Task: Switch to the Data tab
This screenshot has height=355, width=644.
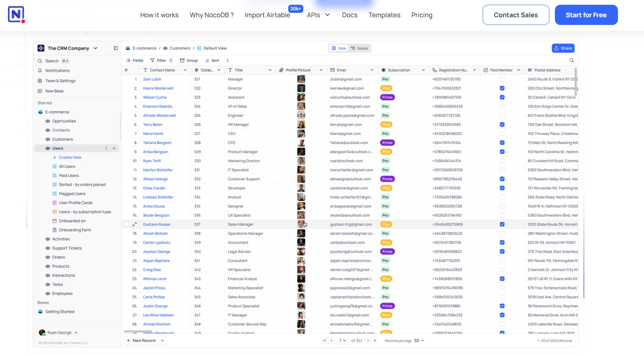Action: [x=339, y=48]
